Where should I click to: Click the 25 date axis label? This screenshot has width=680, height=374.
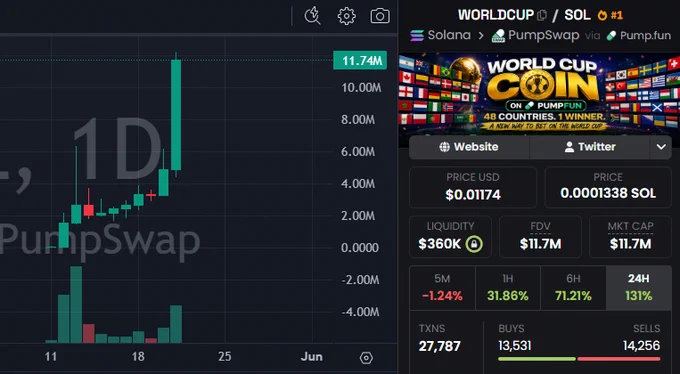225,357
